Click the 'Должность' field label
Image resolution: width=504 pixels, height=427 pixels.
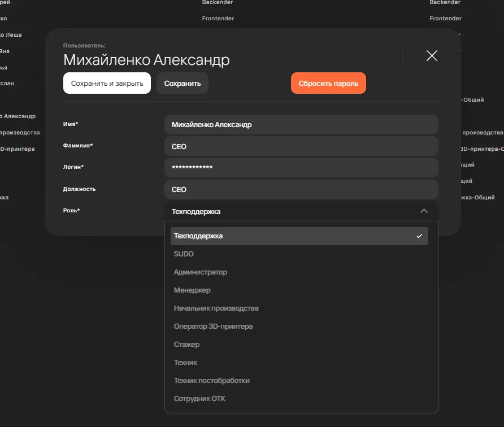(x=80, y=189)
